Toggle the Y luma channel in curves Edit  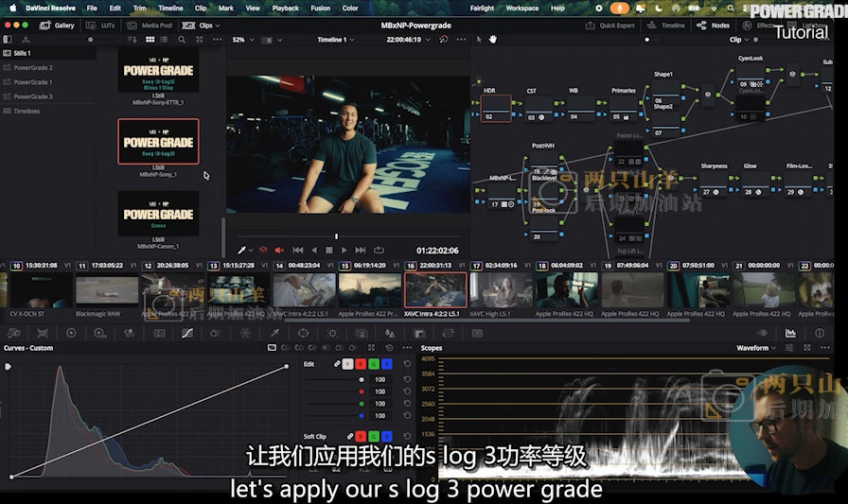[347, 364]
